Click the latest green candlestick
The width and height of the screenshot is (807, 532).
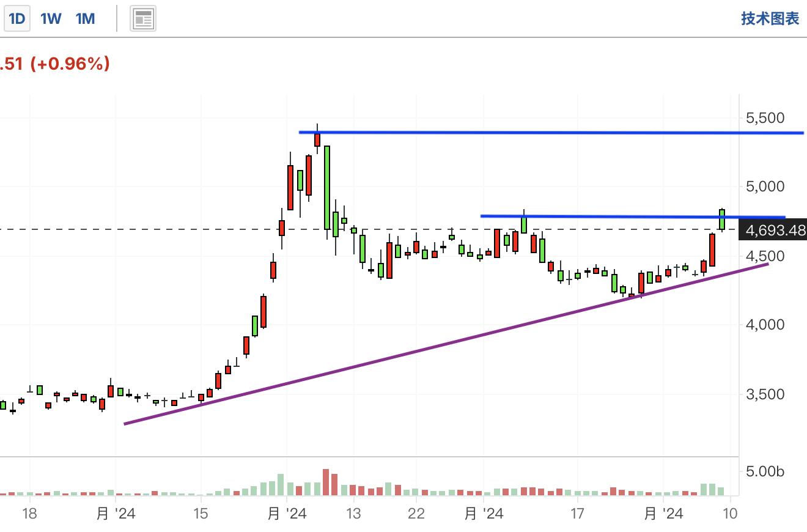(722, 220)
